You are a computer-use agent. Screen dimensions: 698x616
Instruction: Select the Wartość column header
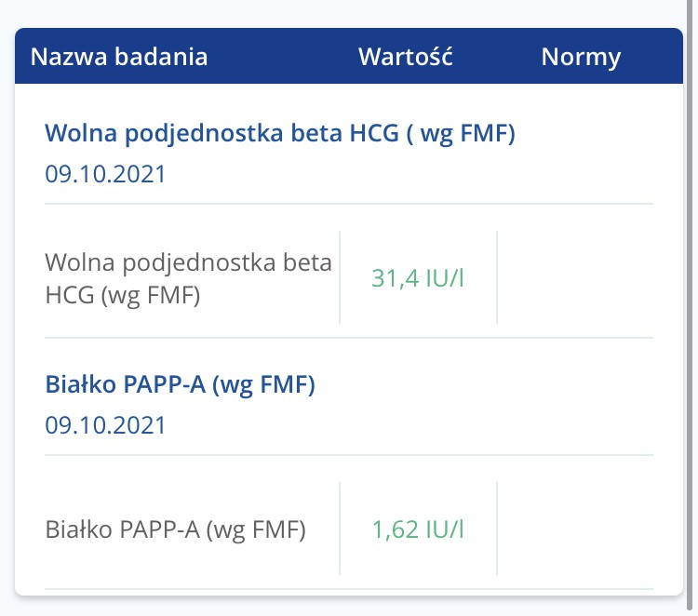[405, 57]
